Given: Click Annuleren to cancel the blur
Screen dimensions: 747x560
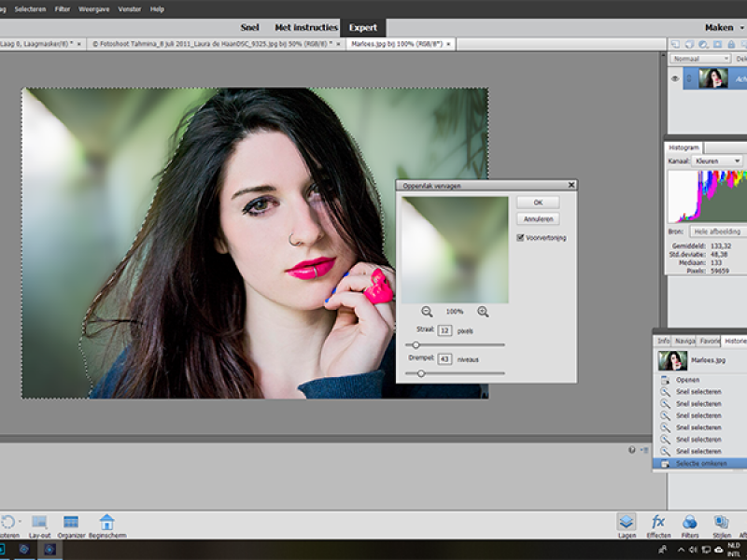Looking at the screenshot, I should 538,219.
